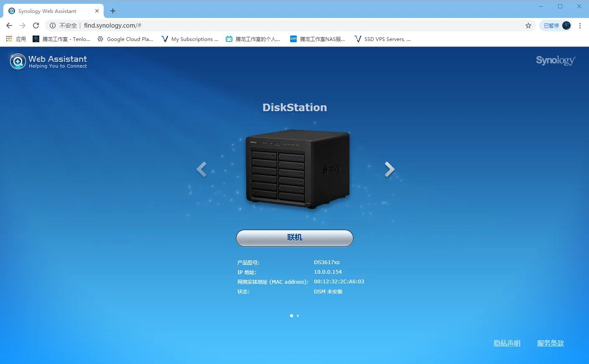This screenshot has width=589, height=364.
Task: Open the 应用 apps shortcut in bookmarks bar
Action: (16, 39)
